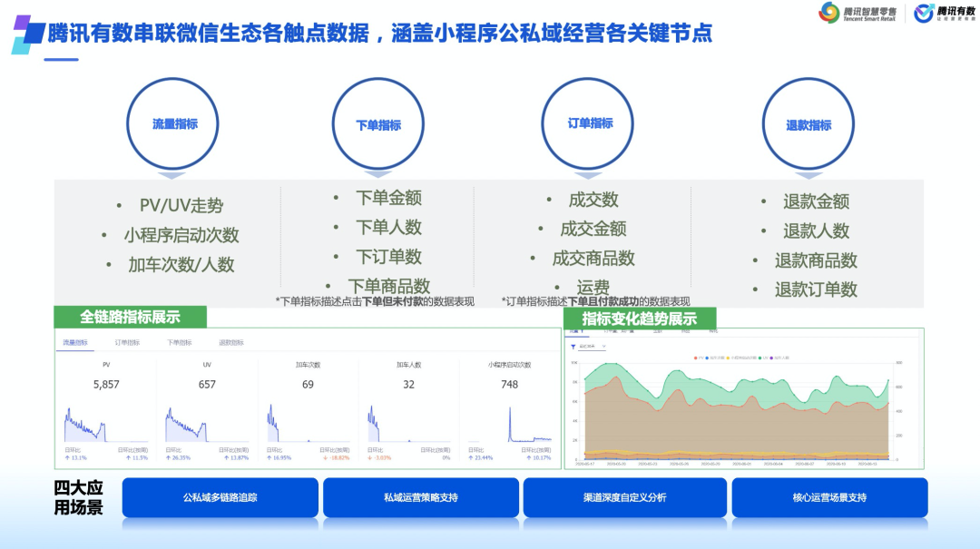Click the red -3.03% figure
980x549 pixels.
click(x=379, y=457)
